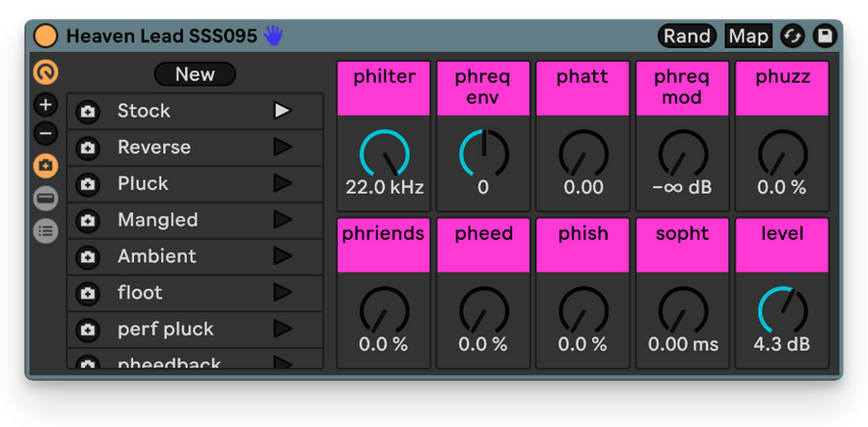Select the Ambient variation
868x427 pixels.
[195, 256]
